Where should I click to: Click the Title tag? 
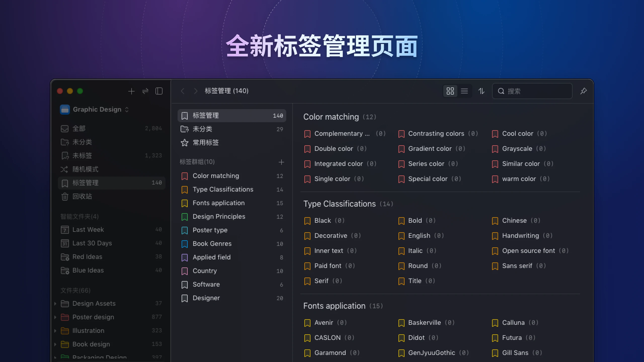[x=417, y=281]
